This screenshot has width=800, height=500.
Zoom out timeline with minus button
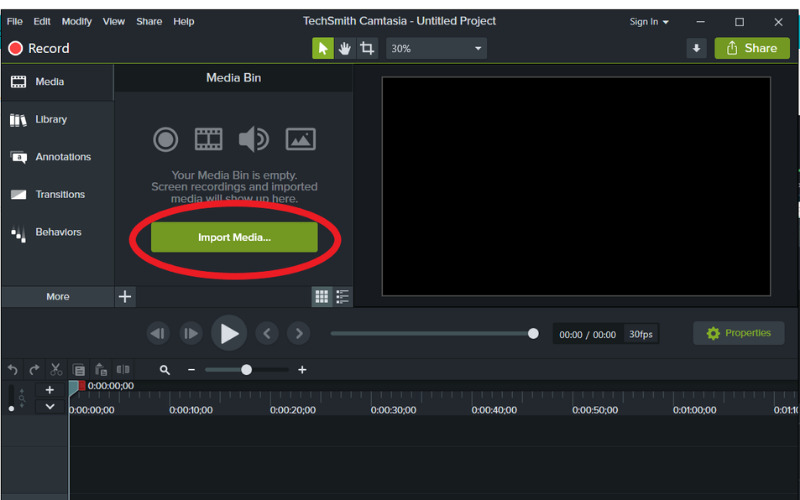coord(191,370)
